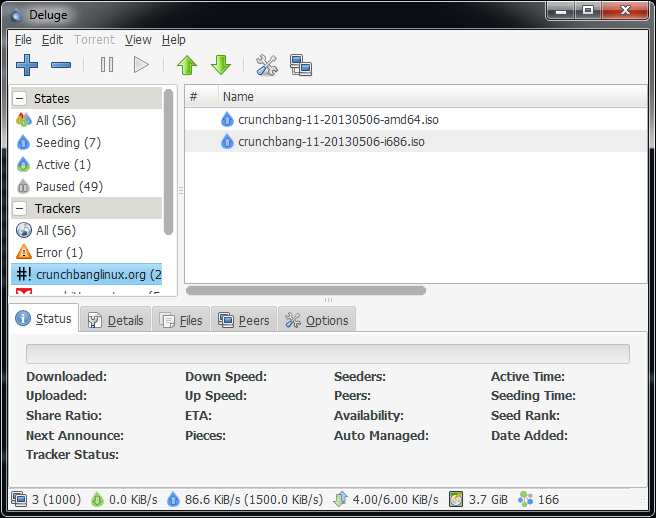Select the crunchbanglinux.org tracker filter
Viewport: 656px width, 518px height.
point(86,274)
